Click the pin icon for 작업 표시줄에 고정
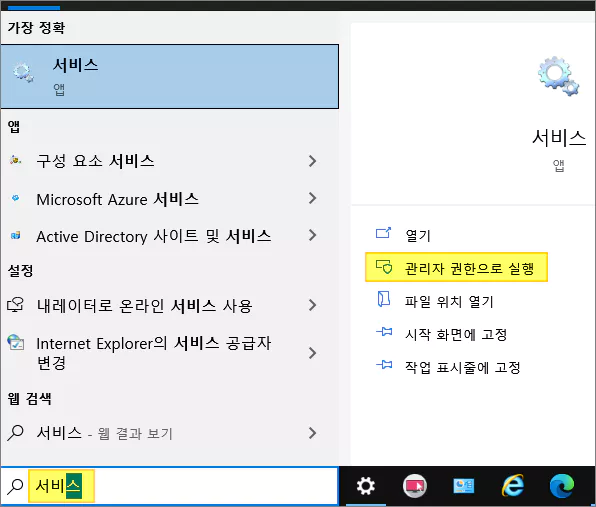Viewport: 596px width, 507px height. 384,365
